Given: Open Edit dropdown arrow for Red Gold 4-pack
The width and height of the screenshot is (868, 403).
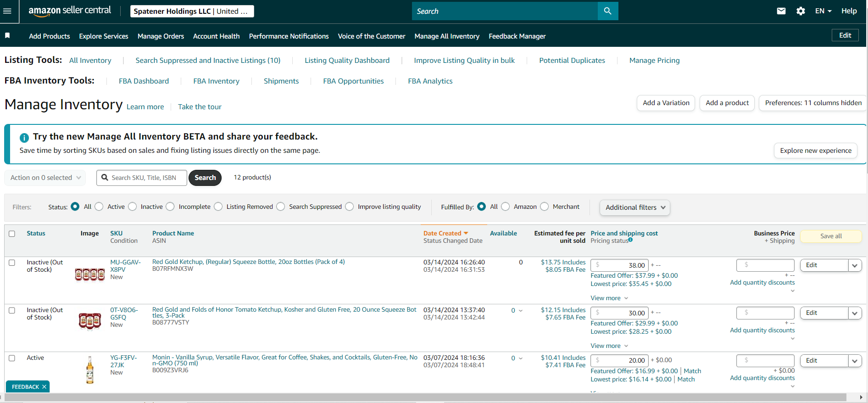Looking at the screenshot, I should [x=855, y=265].
